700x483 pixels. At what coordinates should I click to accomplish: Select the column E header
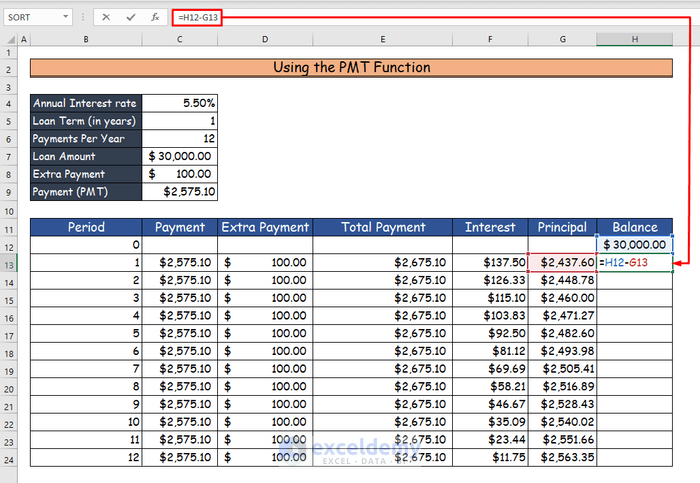383,39
